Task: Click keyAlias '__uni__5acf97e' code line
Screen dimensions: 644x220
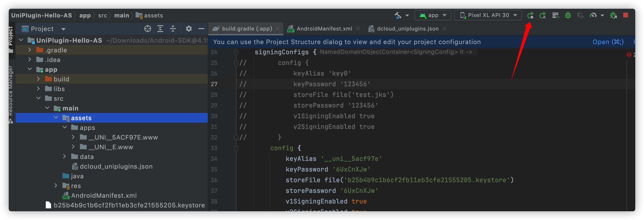Action: [x=334, y=159]
